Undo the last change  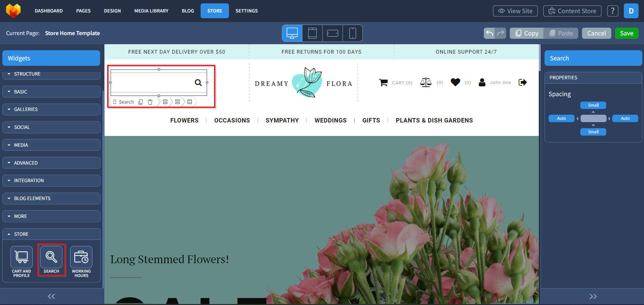coord(490,33)
